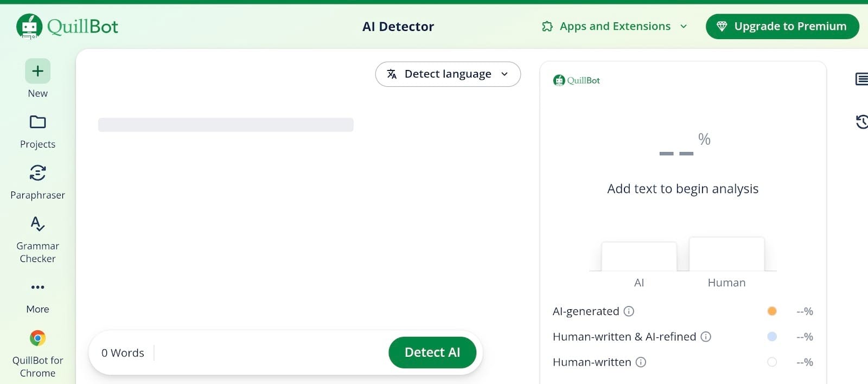The width and height of the screenshot is (868, 384).
Task: Open the document list icon at right
Action: coord(862,79)
